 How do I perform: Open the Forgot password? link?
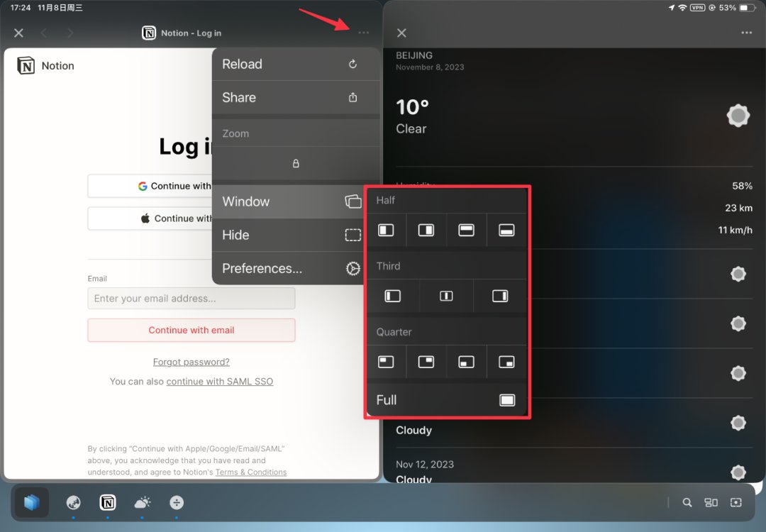coord(191,362)
